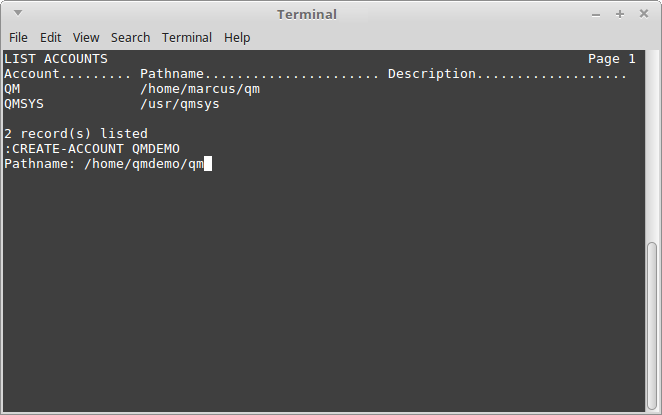Click the '2 record(s) listed' line
This screenshot has height=415, width=662.
(x=76, y=134)
